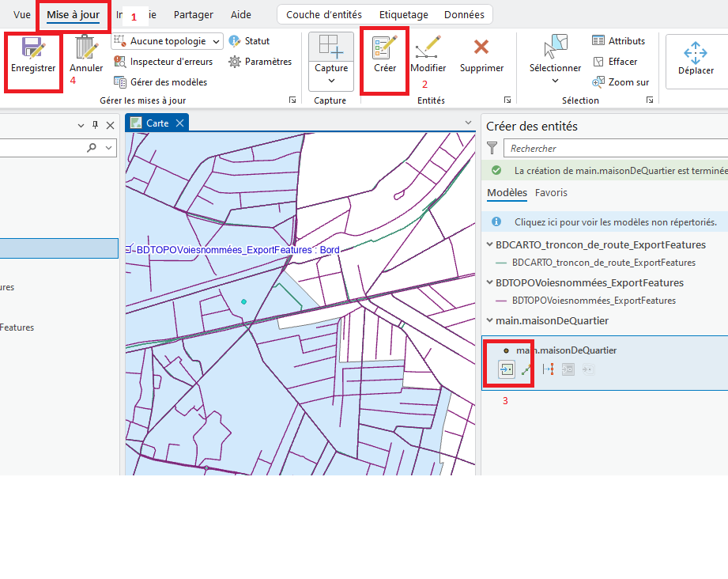Select the point construction tool under main.maisonDeQuartier

[507, 369]
